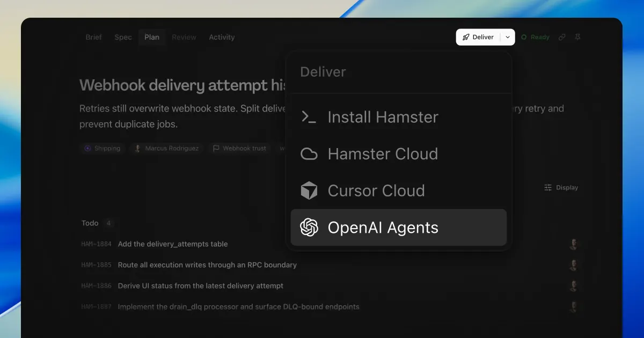
Task: Choose Install Hamster from Deliver menu
Action: point(398,117)
